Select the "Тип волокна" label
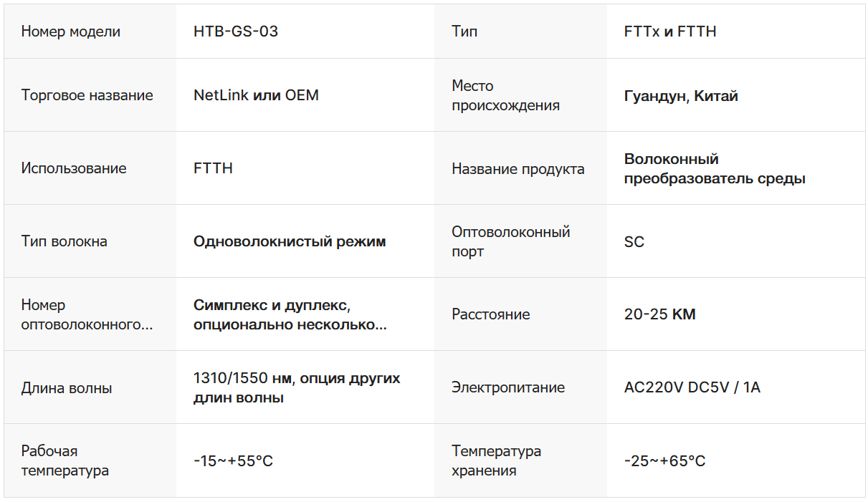The image size is (868, 502). point(65,241)
